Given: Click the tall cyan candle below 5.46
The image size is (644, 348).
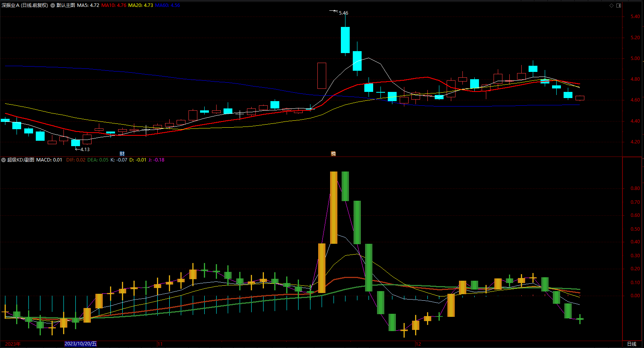Looking at the screenshot, I should click(345, 40).
